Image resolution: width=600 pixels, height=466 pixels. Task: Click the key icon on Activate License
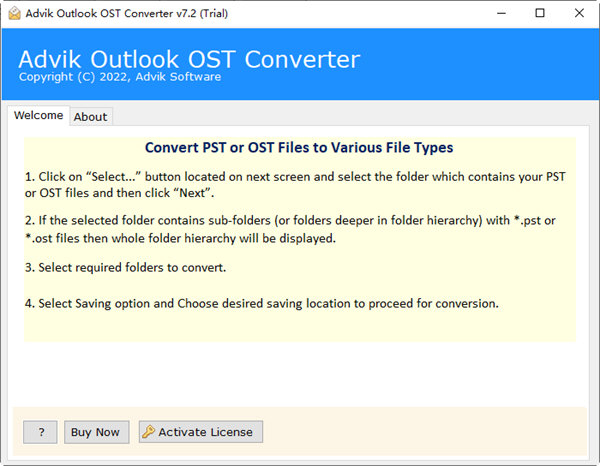pyautogui.click(x=149, y=432)
